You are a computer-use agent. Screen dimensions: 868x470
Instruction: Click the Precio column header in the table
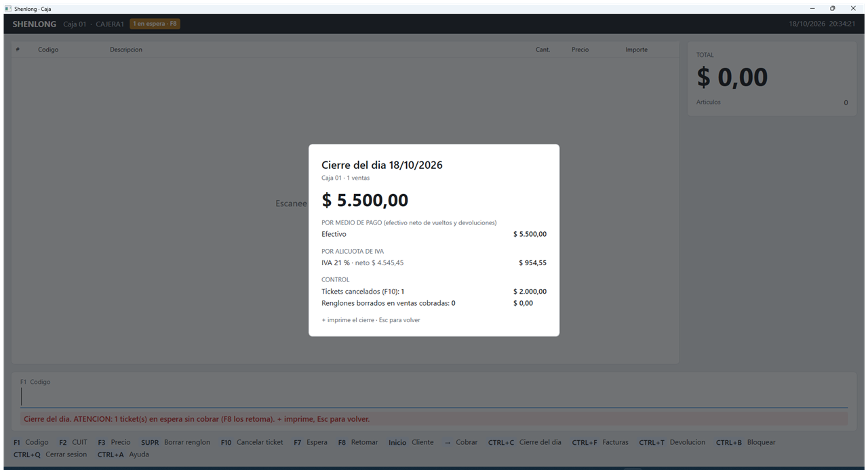point(580,50)
